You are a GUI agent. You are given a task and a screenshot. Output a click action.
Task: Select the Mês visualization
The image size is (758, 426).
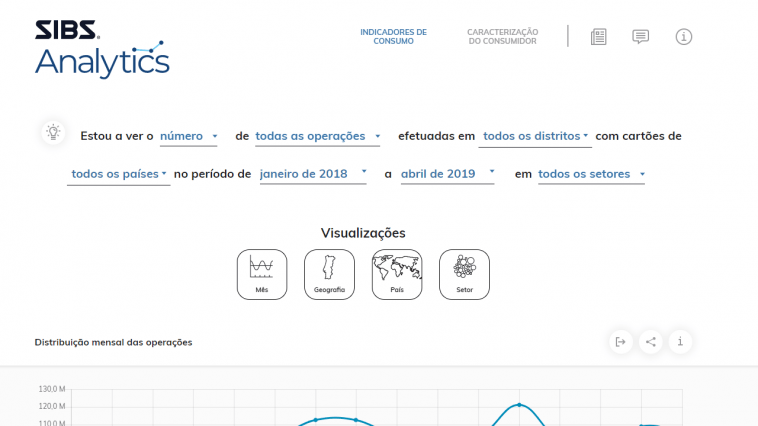click(x=262, y=274)
